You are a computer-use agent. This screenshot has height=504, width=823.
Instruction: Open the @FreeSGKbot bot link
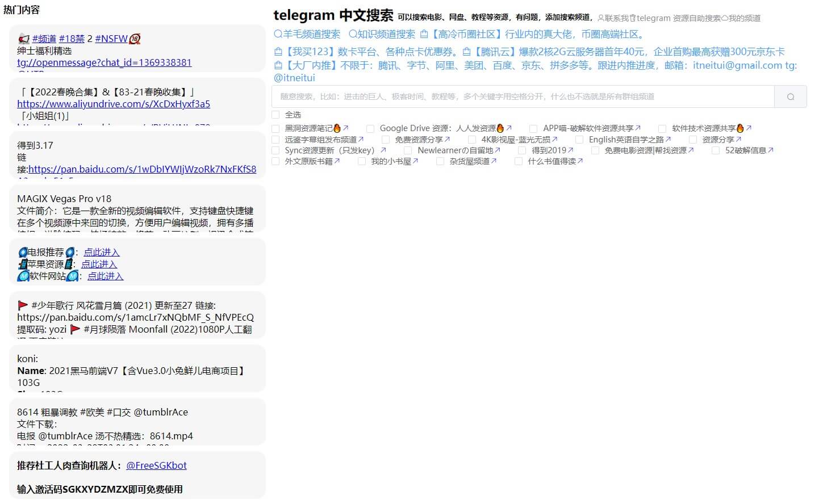pos(156,465)
